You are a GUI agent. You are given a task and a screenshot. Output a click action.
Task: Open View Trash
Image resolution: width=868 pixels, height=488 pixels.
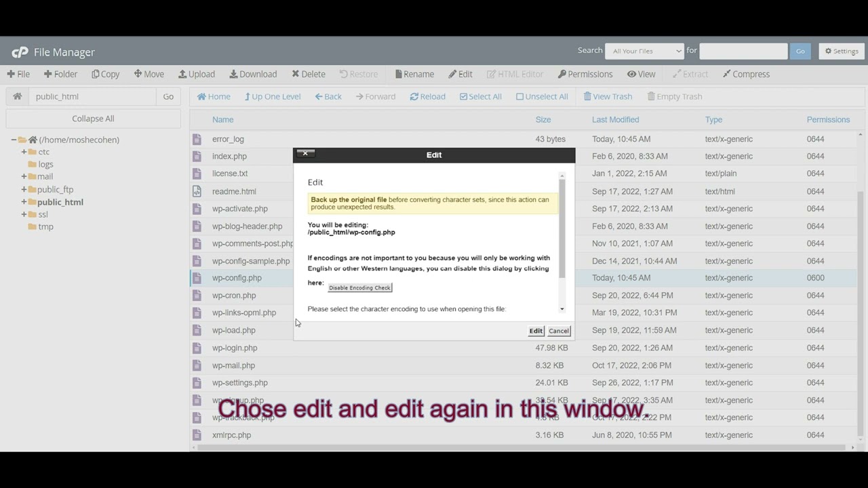click(x=608, y=96)
